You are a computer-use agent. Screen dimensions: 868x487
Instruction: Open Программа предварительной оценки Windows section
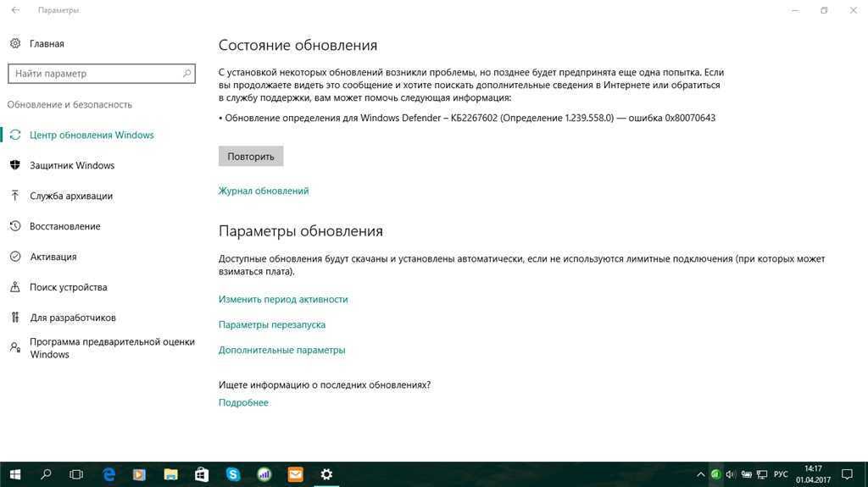click(113, 348)
